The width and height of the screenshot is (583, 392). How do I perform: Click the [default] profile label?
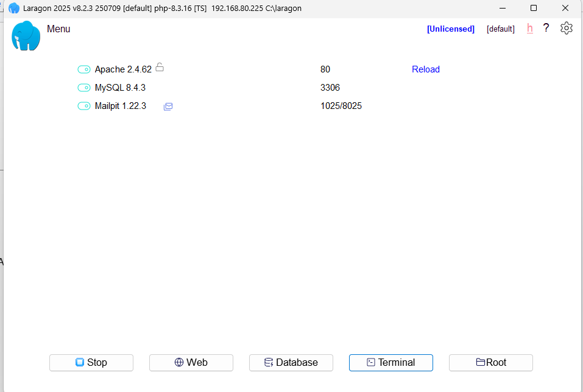coord(500,29)
